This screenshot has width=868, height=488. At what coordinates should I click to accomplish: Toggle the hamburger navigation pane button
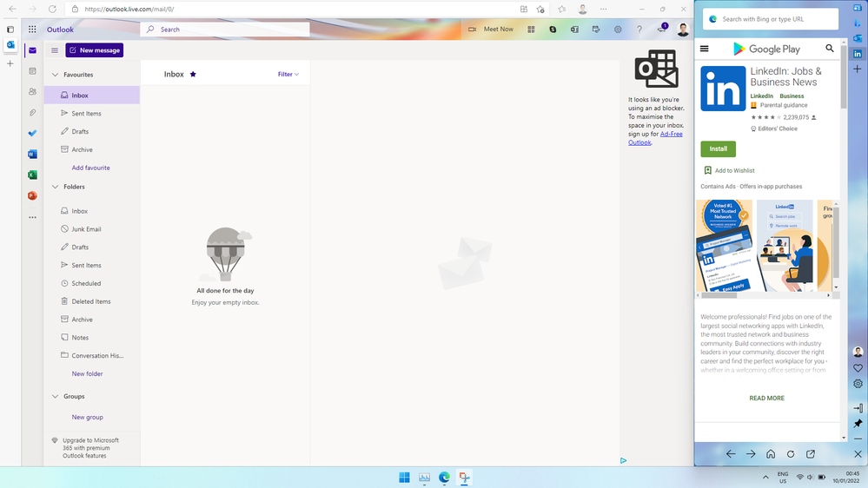click(x=55, y=50)
